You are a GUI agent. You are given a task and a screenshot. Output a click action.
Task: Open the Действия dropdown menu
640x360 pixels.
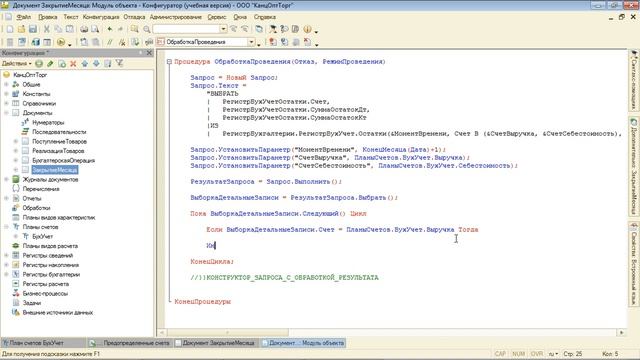tap(16, 64)
